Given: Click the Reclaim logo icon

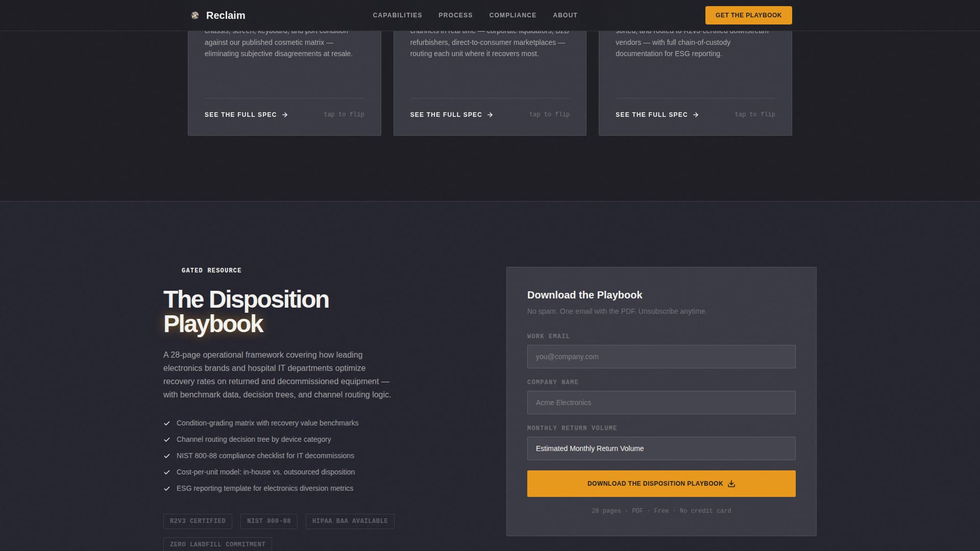Looking at the screenshot, I should [194, 15].
